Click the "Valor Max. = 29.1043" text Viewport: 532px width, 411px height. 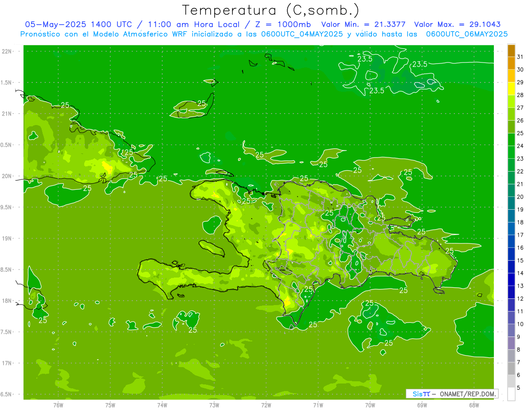458,24
